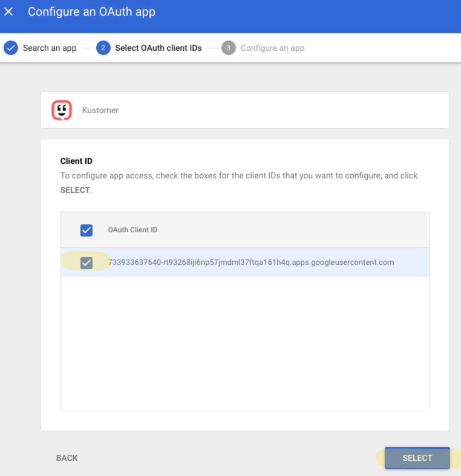Screen dimensions: 461x476
Task: Uncheck the 733933637640 client ID checkbox
Action: coord(87,262)
